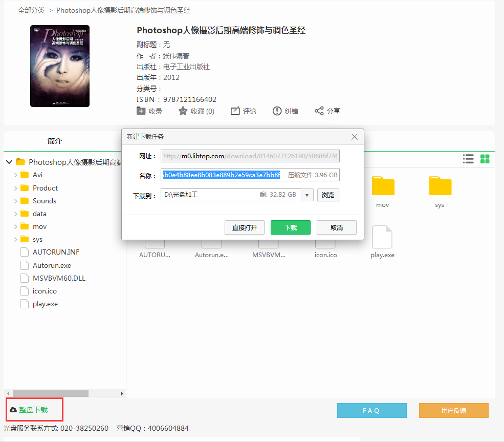Expand the Avi folder chevron
Image resolution: width=504 pixels, height=442 pixels.
pos(15,175)
